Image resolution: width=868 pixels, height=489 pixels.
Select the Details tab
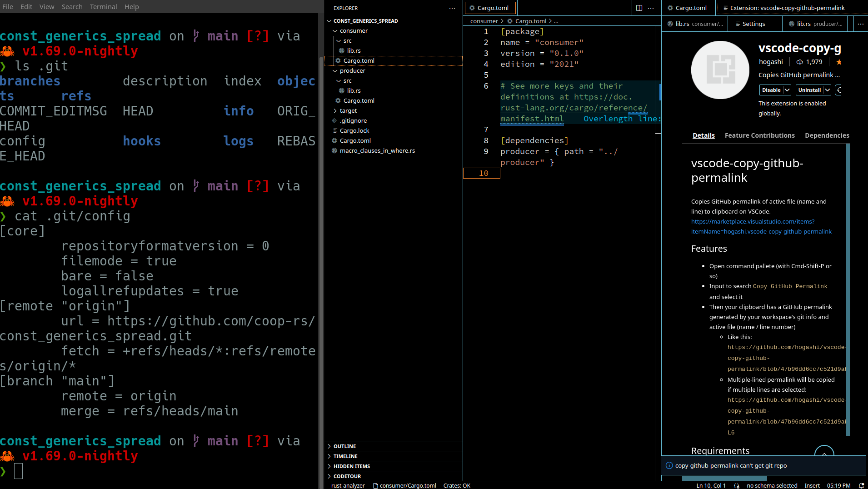[x=703, y=135]
